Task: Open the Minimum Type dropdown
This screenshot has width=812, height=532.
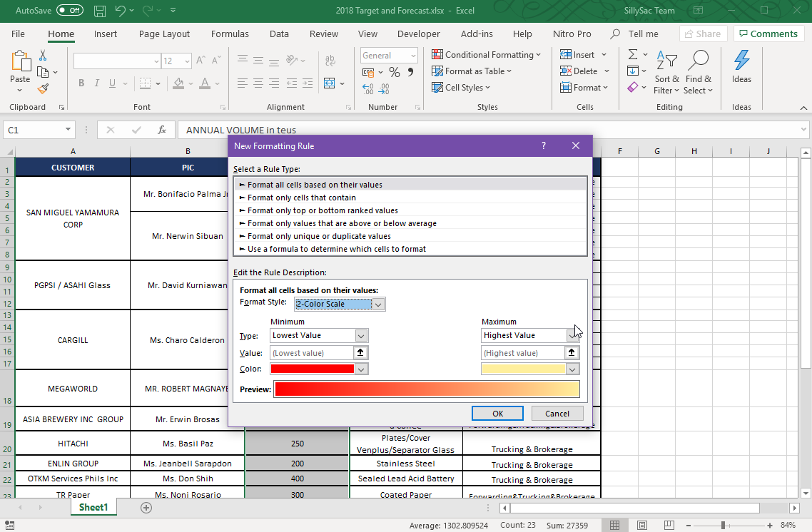Action: (x=361, y=336)
